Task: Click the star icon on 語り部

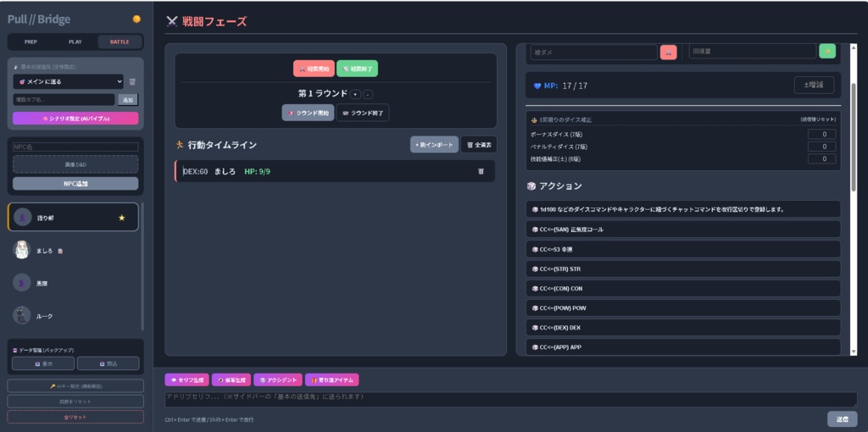Action: tap(122, 218)
